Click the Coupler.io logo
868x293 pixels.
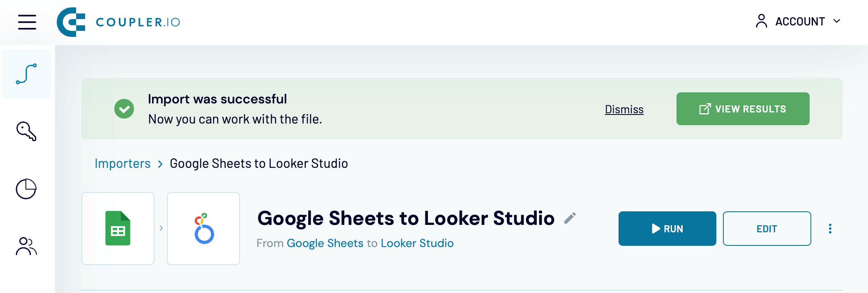point(118,22)
